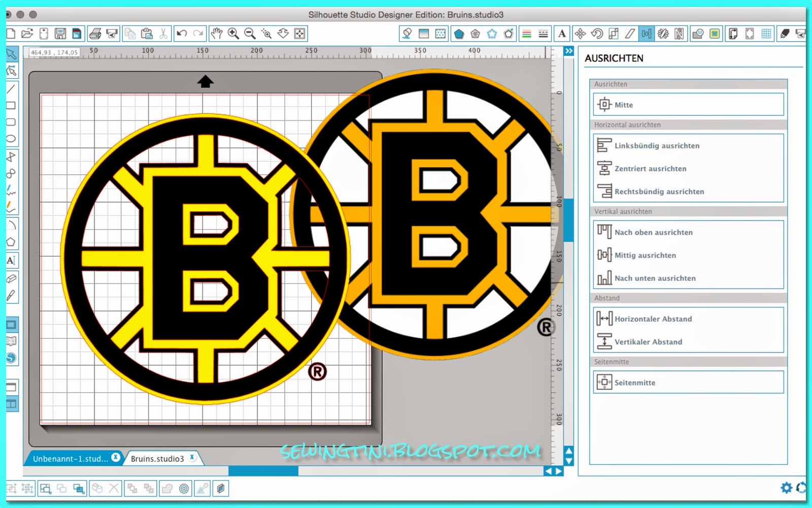Paste using the clipboard icon
The image size is (812, 508).
pos(147,34)
